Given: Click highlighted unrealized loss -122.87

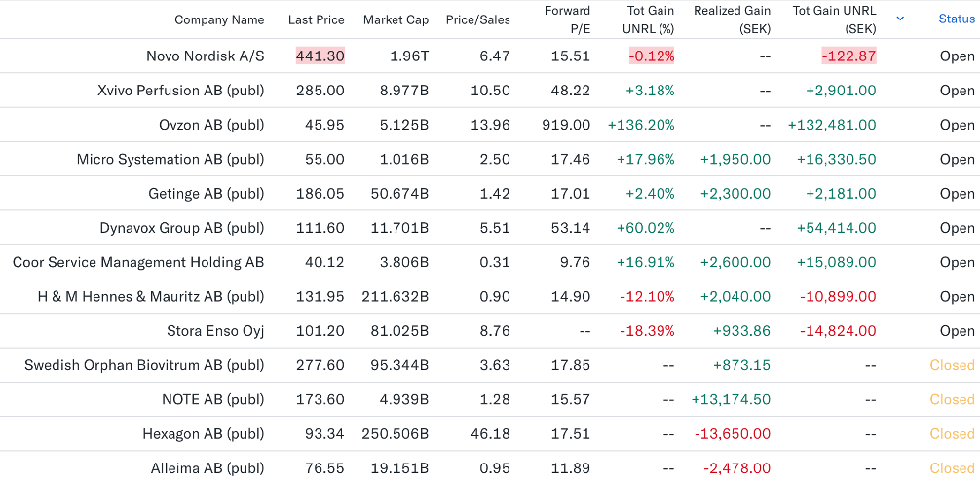Looking at the screenshot, I should (x=848, y=56).
